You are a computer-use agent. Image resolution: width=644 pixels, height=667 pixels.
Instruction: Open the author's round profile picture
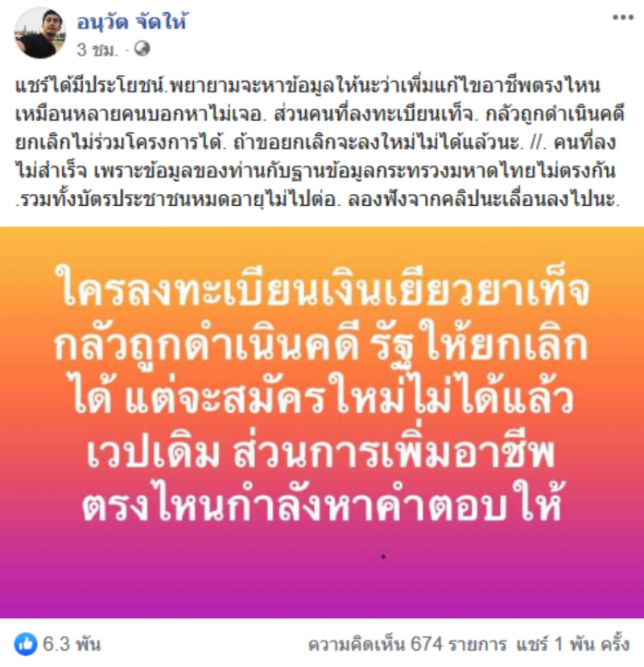click(x=40, y=33)
